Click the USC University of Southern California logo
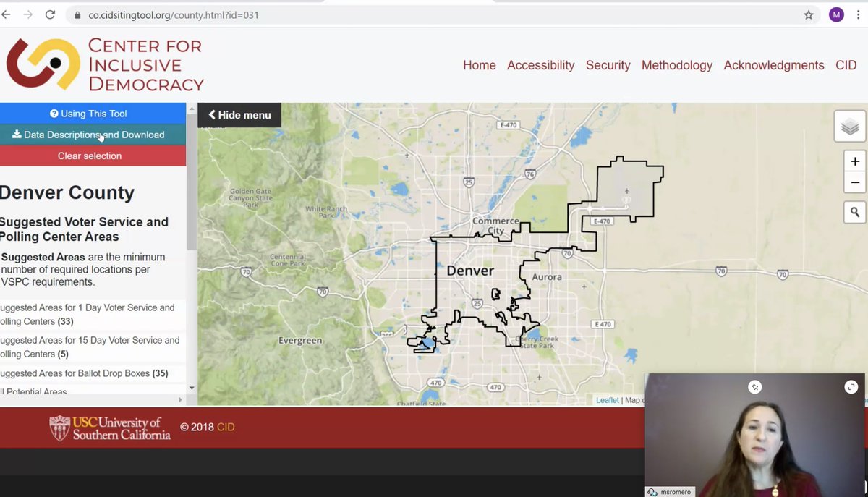Image resolution: width=868 pixels, height=497 pixels. (x=110, y=428)
